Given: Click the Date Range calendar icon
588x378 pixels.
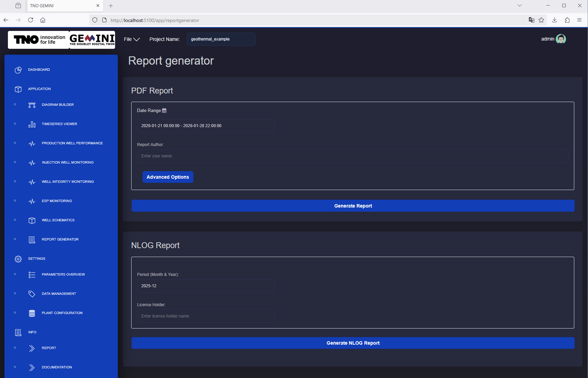Looking at the screenshot, I should pos(164,110).
